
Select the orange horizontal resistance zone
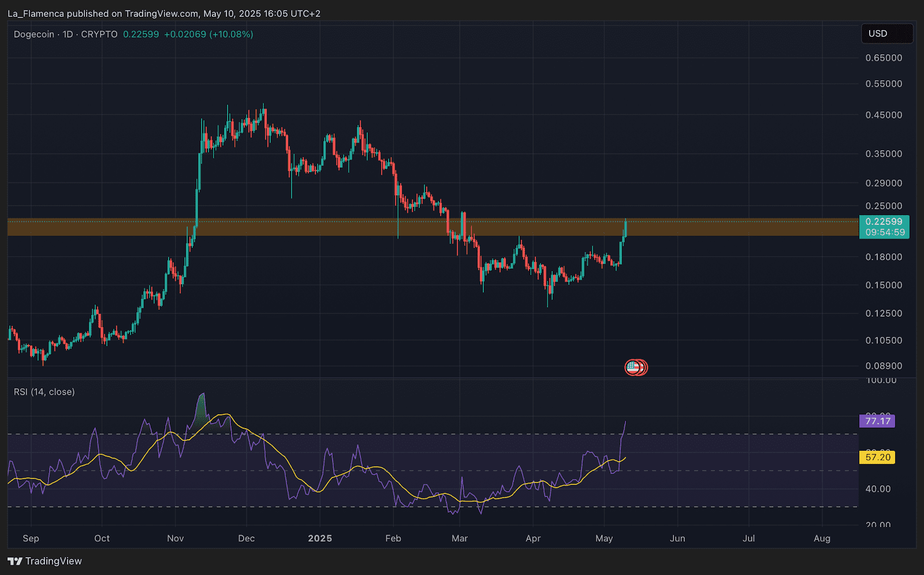pyautogui.click(x=433, y=227)
